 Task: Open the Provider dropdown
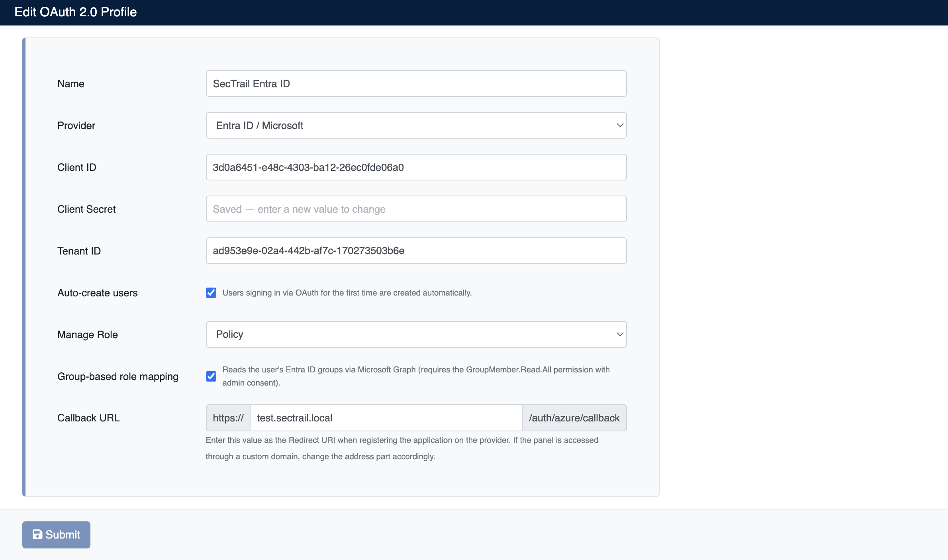416,125
